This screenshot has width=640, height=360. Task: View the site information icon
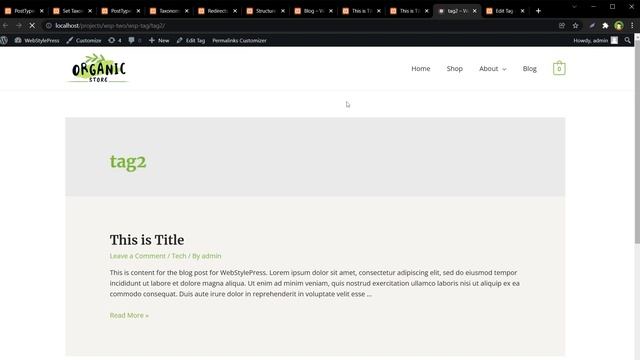(49, 26)
